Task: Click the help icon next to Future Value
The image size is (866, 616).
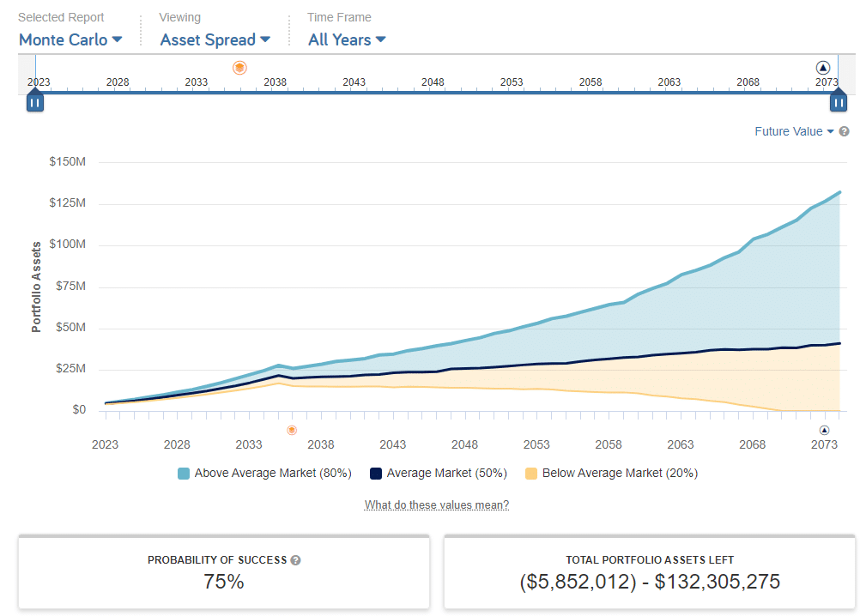Action: pos(844,131)
